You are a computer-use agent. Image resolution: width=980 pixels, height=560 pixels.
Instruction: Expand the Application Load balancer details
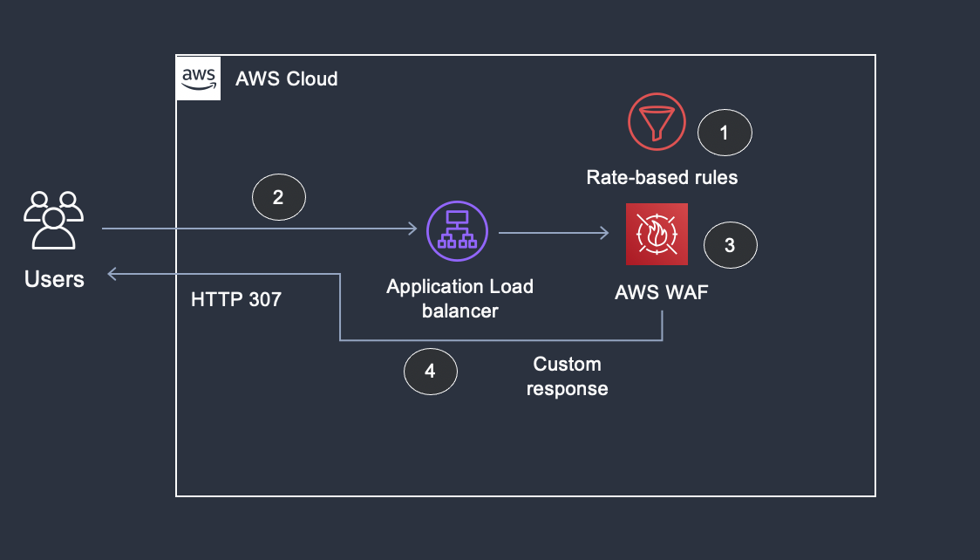click(x=457, y=230)
